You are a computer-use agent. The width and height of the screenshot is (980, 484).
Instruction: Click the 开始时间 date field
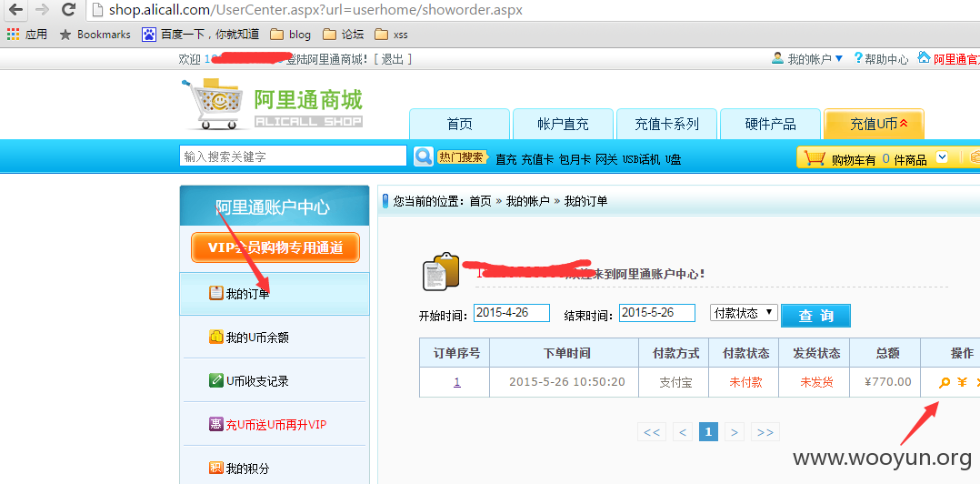point(511,313)
